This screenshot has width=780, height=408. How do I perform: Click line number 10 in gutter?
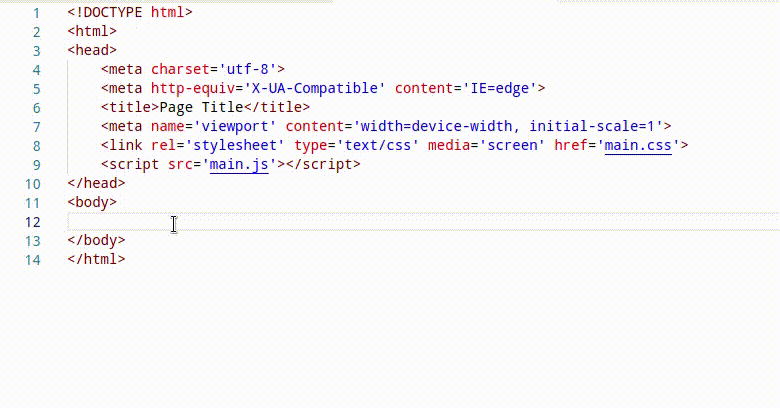click(33, 184)
